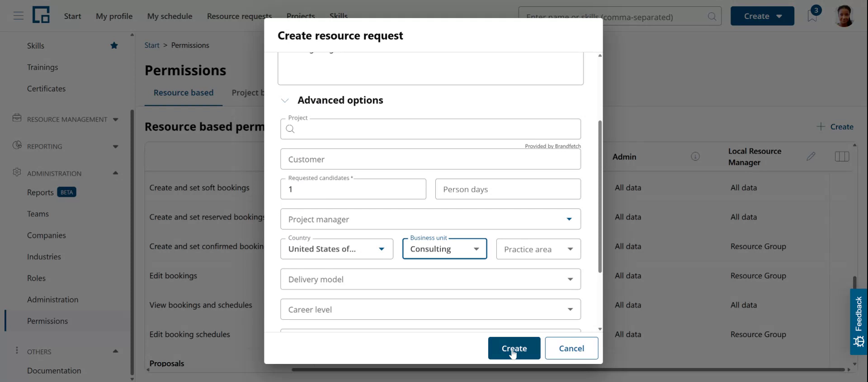Open the column layout selector icon

(x=842, y=157)
